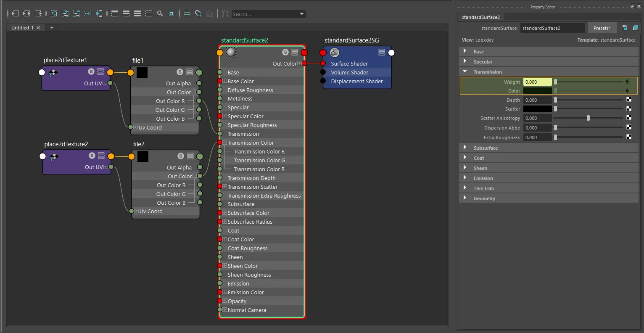Viewport: 644px width, 333px height.
Task: Add a new graph tab with plus
Action: (52, 28)
